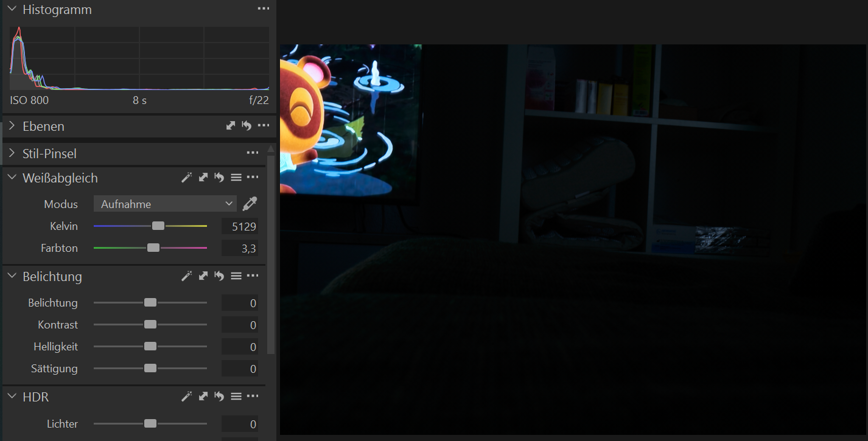Copy HDR adjustments via the arrow icon

[203, 397]
